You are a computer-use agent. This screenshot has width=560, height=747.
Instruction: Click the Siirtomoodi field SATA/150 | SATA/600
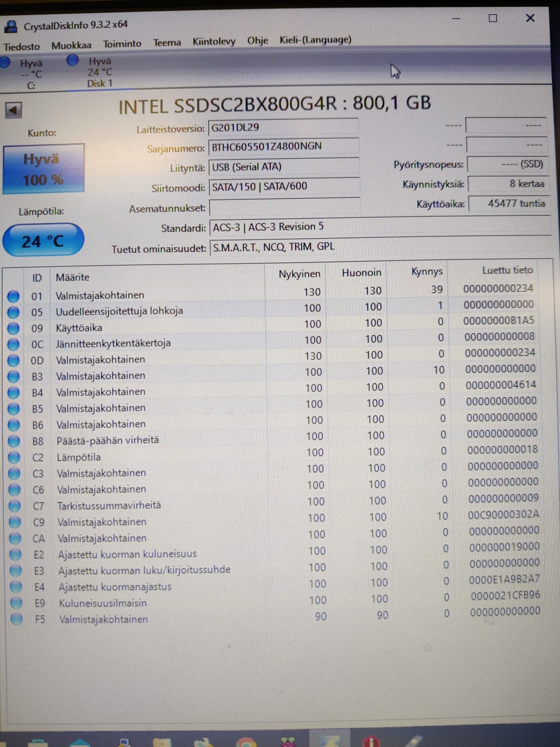click(x=283, y=187)
